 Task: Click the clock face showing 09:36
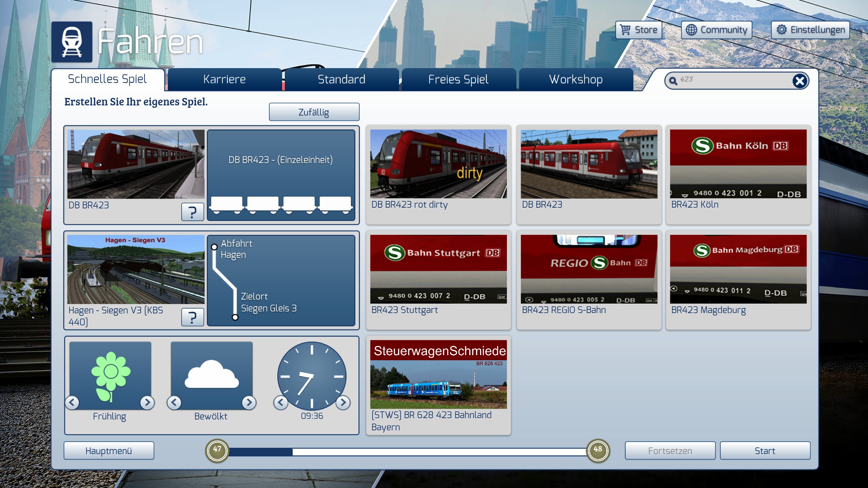pos(312,376)
